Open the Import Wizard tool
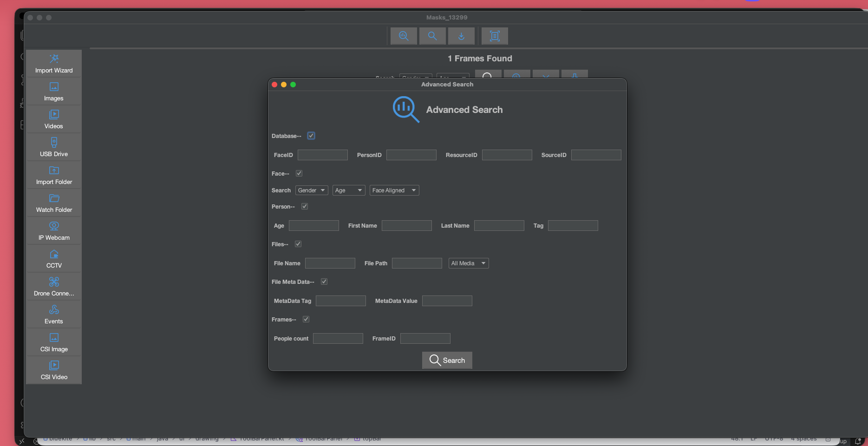Screen dimensions: 868x446 pyautogui.click(x=54, y=64)
